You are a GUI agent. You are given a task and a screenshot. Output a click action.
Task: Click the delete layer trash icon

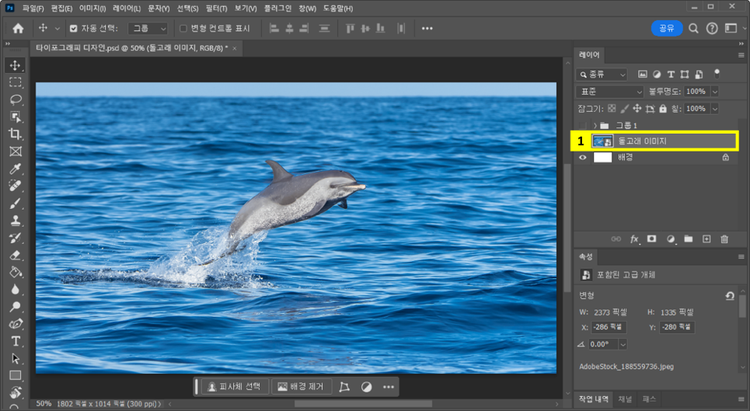pos(724,239)
